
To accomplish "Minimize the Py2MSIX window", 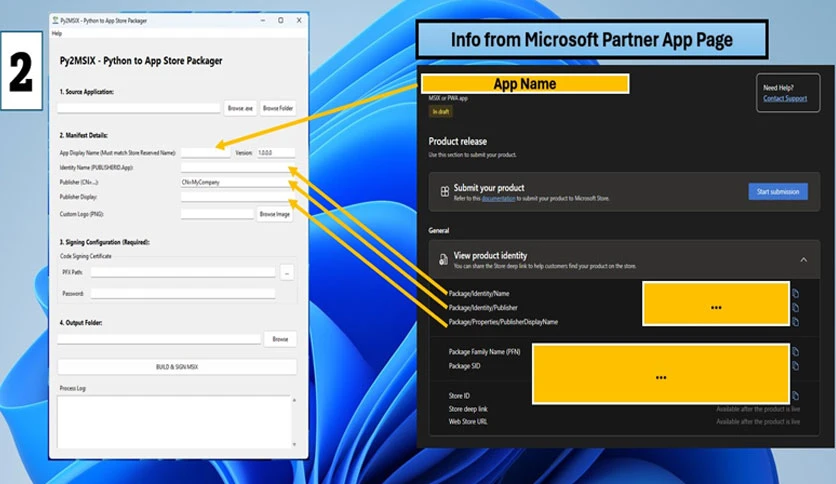I will tap(263, 20).
